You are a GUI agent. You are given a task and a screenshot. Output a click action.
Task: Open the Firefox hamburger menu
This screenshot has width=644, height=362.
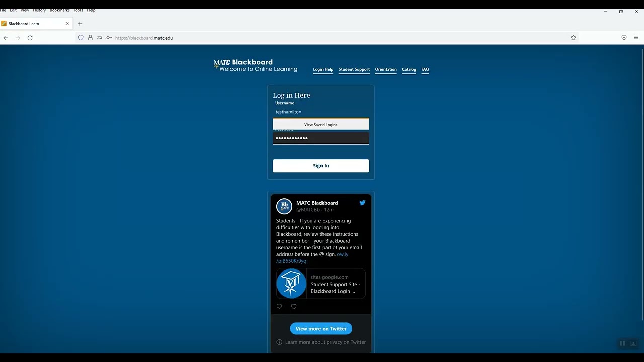tap(636, 38)
